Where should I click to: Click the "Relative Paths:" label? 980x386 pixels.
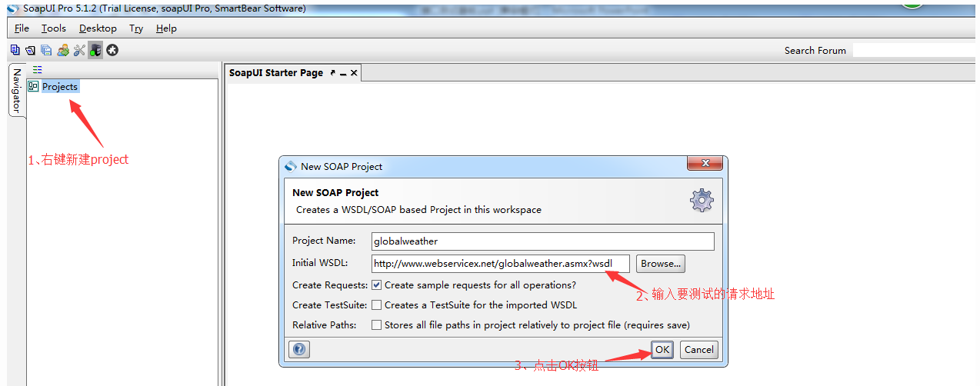(325, 325)
